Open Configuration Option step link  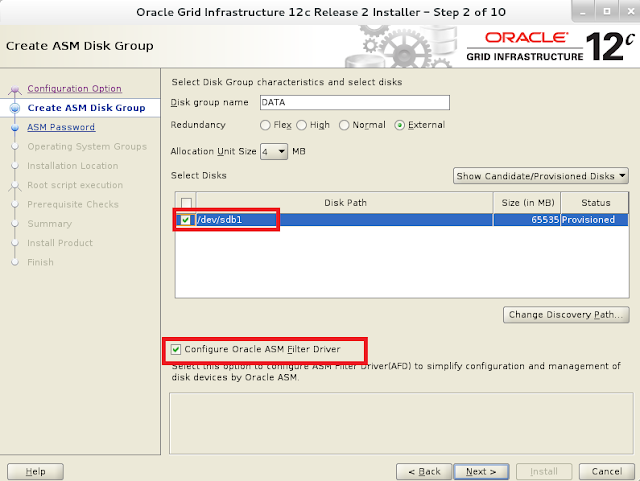pos(74,89)
